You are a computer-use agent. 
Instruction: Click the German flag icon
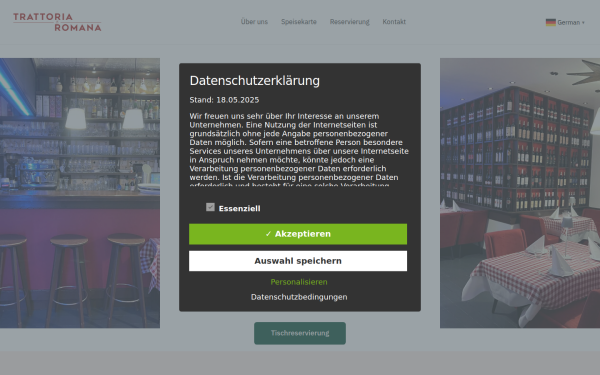[x=551, y=22]
